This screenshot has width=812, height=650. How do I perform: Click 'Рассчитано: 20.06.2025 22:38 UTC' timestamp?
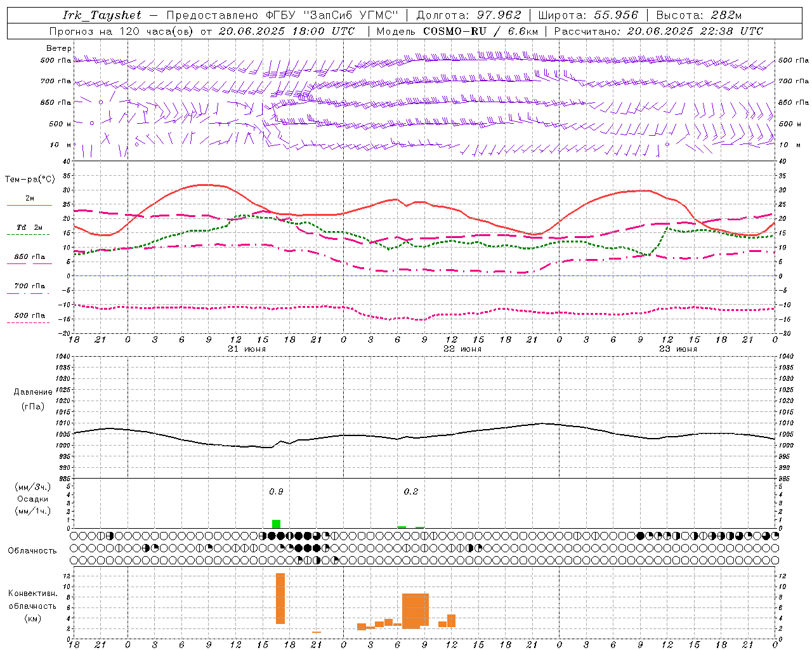coord(658,31)
